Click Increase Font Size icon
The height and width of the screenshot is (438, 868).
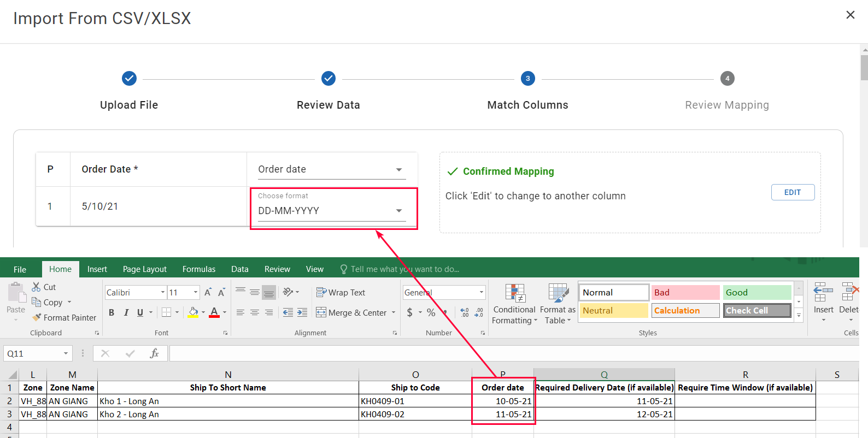click(208, 293)
